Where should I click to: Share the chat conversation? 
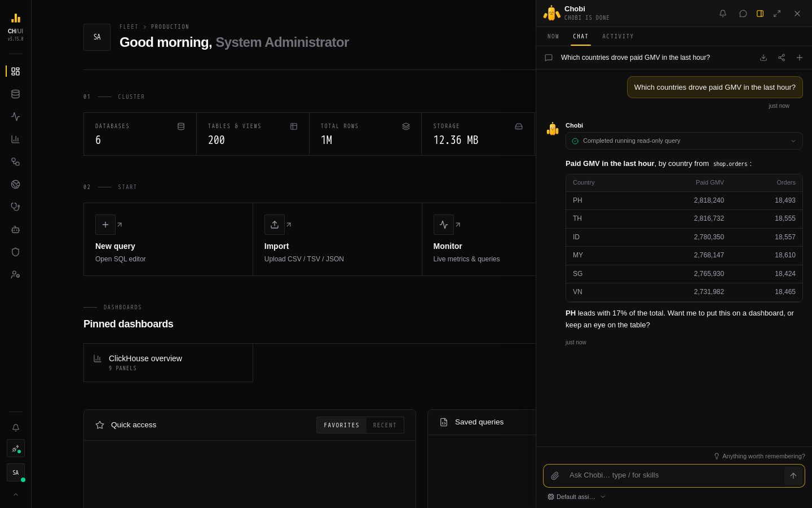tap(782, 58)
